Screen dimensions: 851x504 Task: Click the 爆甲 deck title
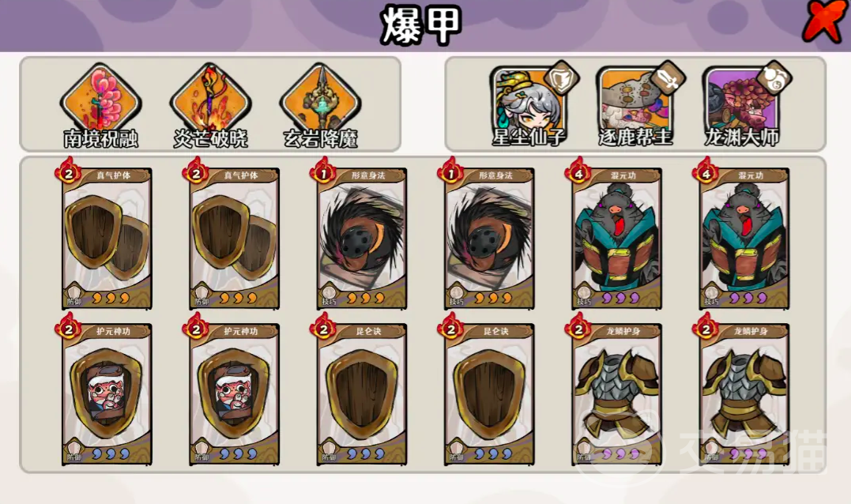point(420,24)
